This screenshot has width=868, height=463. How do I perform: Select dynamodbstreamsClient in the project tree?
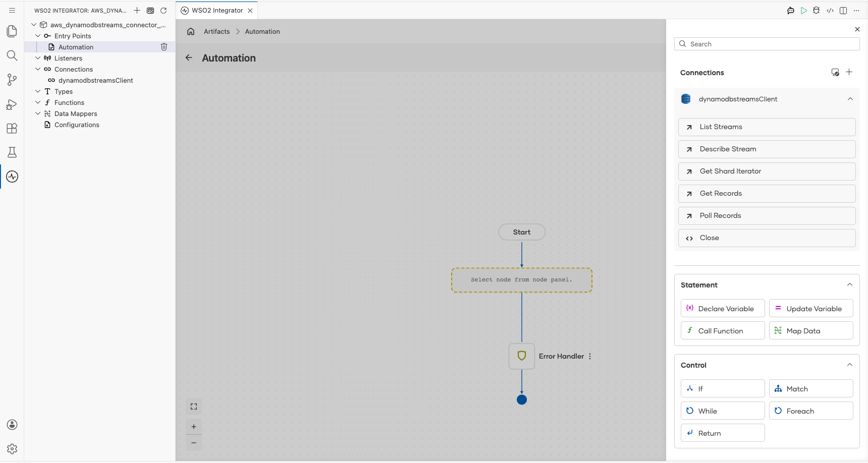click(96, 80)
